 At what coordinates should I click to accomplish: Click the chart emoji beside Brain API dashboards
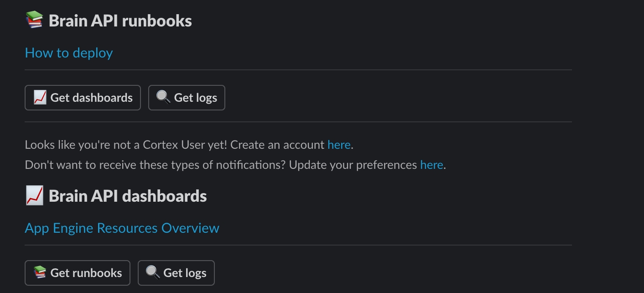[x=34, y=196]
